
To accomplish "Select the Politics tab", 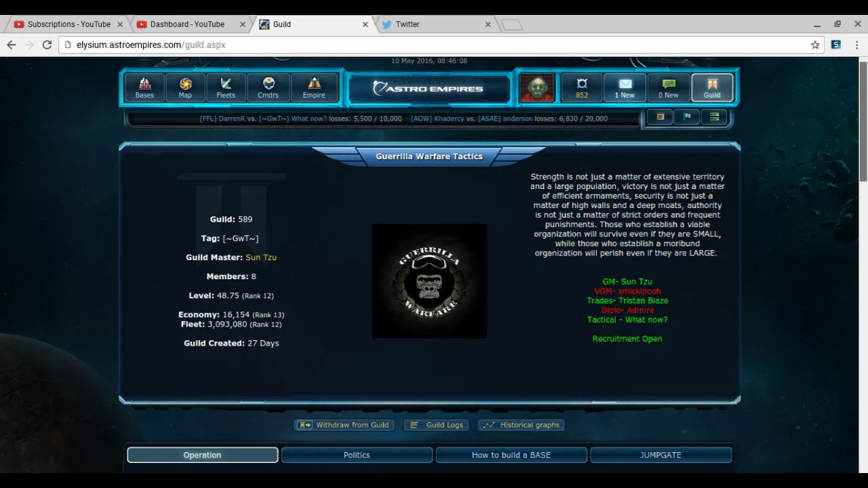I will pyautogui.click(x=357, y=455).
